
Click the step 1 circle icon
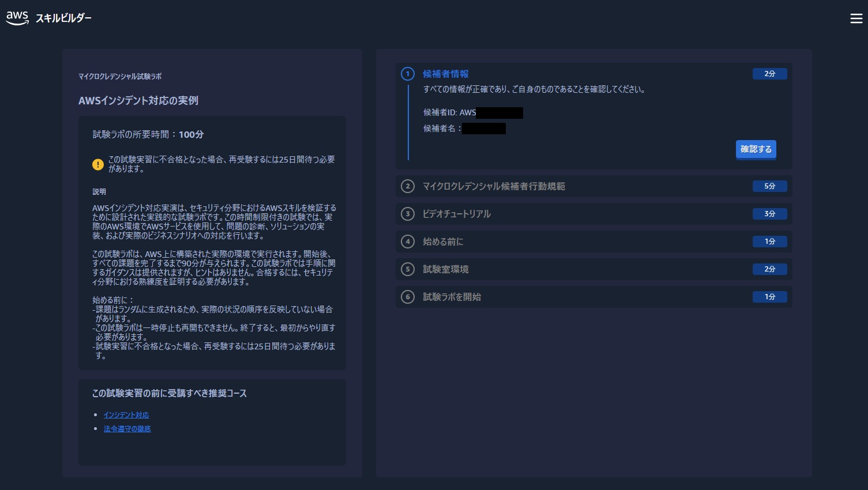click(x=408, y=74)
